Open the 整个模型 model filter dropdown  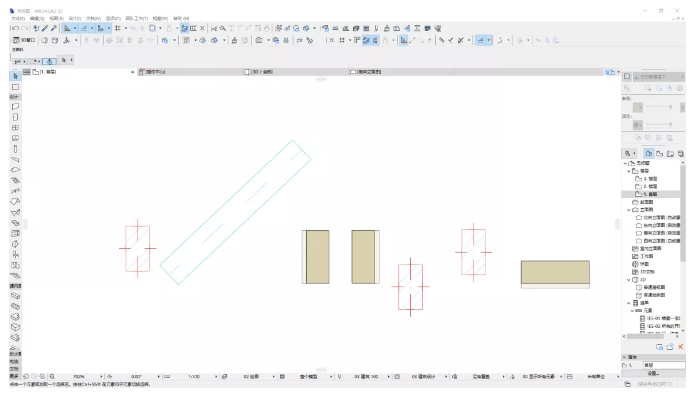coord(331,377)
